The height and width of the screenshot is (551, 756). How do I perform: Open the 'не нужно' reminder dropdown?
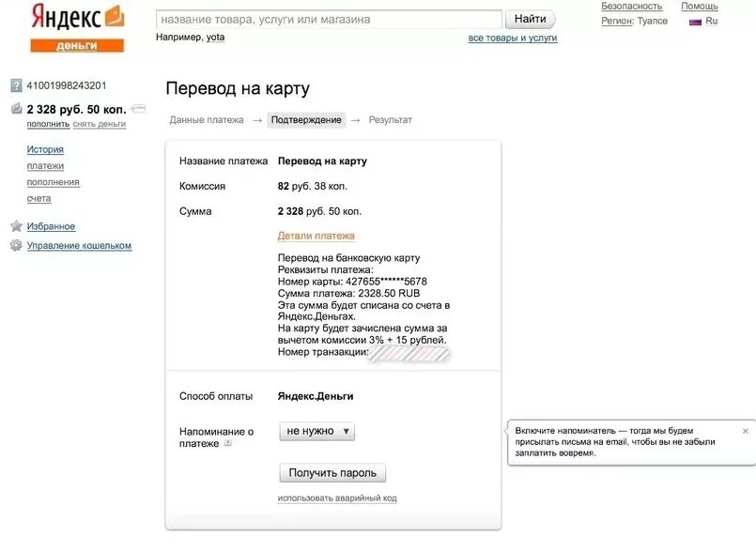coord(316,431)
